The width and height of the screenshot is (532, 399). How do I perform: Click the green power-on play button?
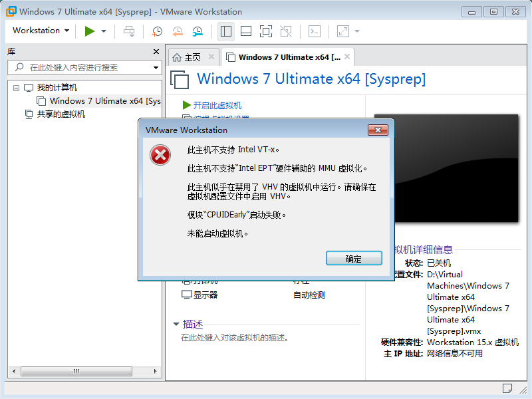click(89, 31)
